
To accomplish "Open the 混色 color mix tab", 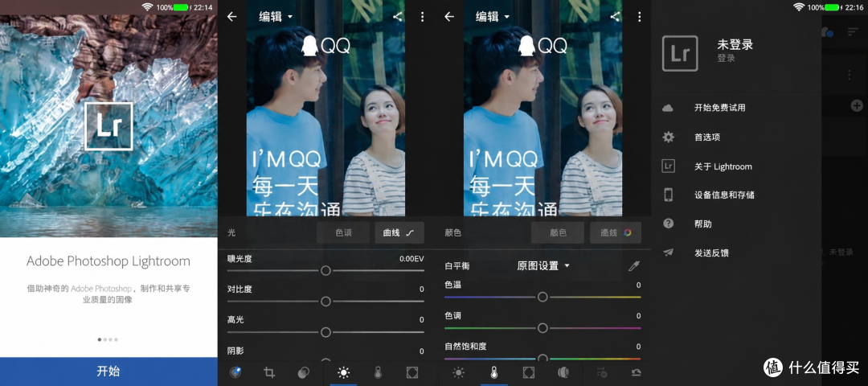I will click(x=616, y=232).
